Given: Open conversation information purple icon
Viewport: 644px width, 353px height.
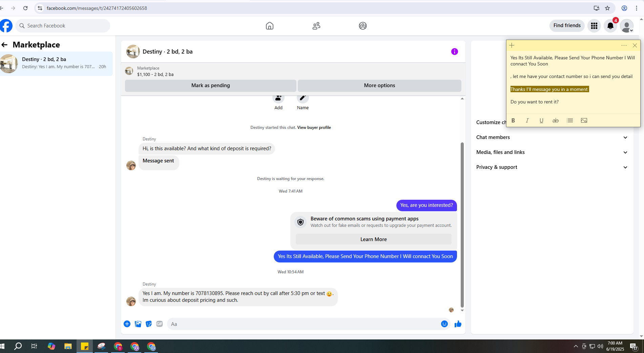Looking at the screenshot, I should pos(455,52).
